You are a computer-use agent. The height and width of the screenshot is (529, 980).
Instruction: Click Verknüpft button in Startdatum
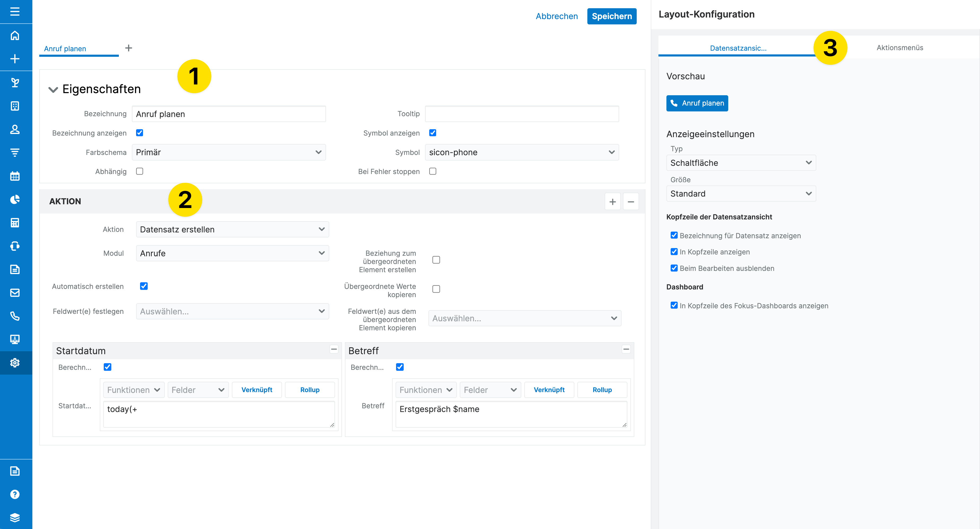(257, 390)
